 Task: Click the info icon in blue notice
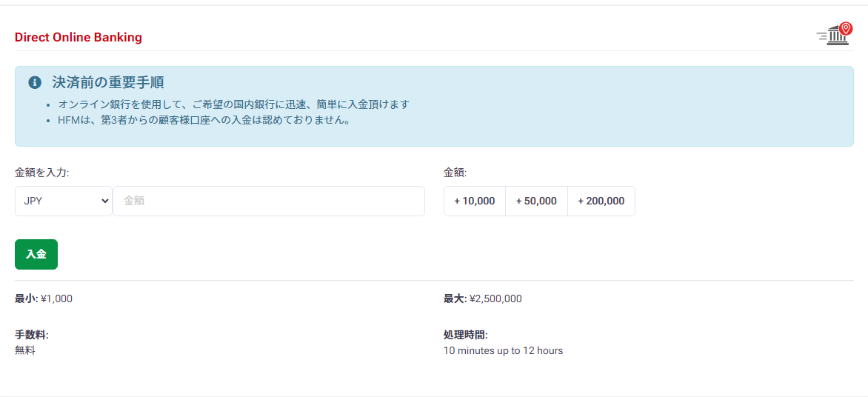point(34,82)
